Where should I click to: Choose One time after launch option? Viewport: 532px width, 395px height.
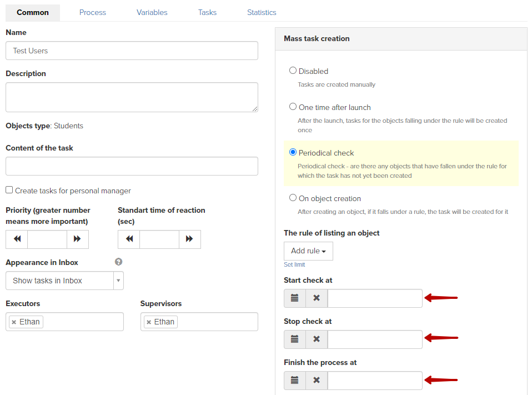(x=293, y=107)
